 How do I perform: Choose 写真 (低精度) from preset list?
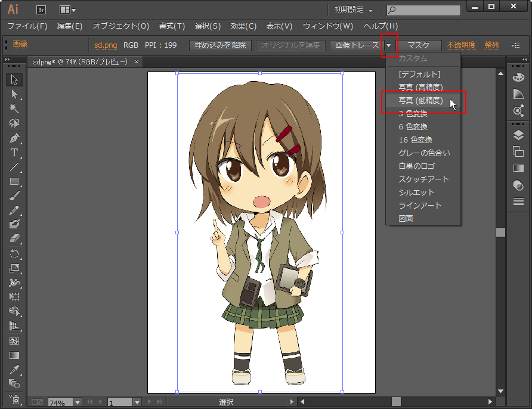(x=420, y=101)
